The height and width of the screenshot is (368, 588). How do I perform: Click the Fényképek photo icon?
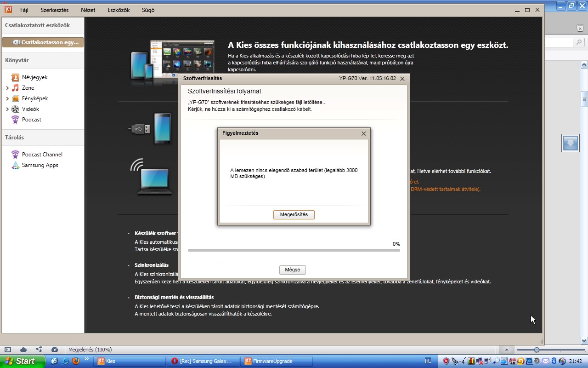click(16, 98)
